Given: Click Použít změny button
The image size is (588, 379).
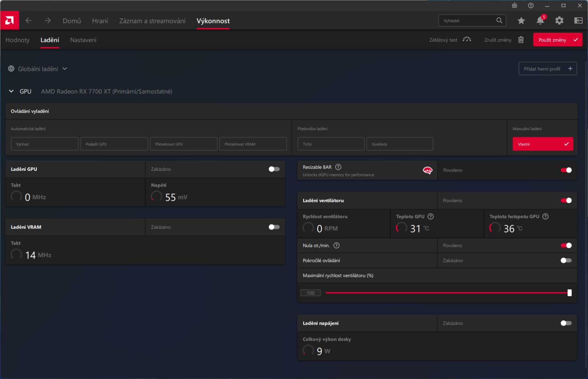Looking at the screenshot, I should [x=557, y=40].
